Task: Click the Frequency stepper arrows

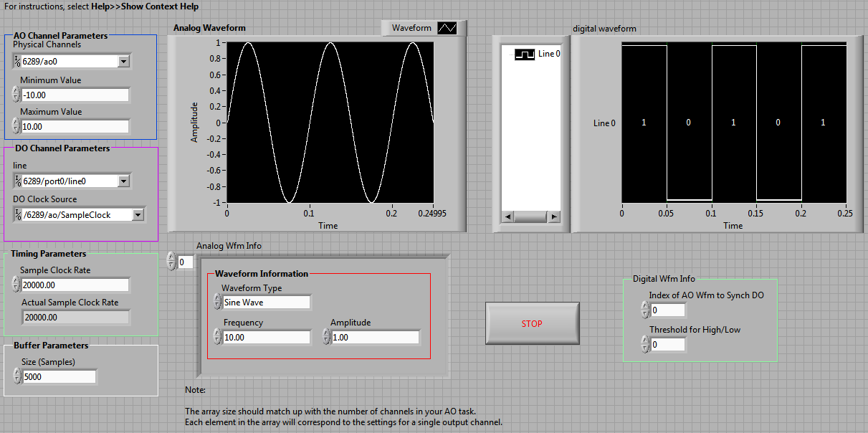Action: (x=217, y=337)
